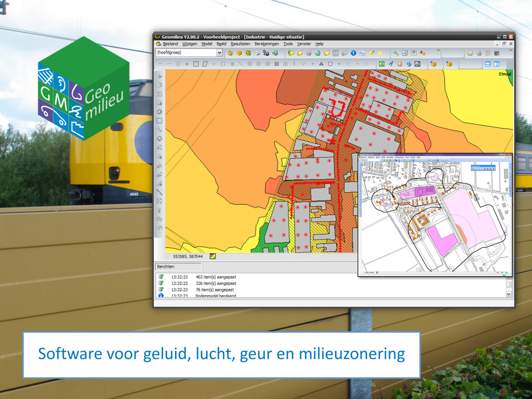Open the Help menu
This screenshot has height=399, width=532.
tap(320, 44)
